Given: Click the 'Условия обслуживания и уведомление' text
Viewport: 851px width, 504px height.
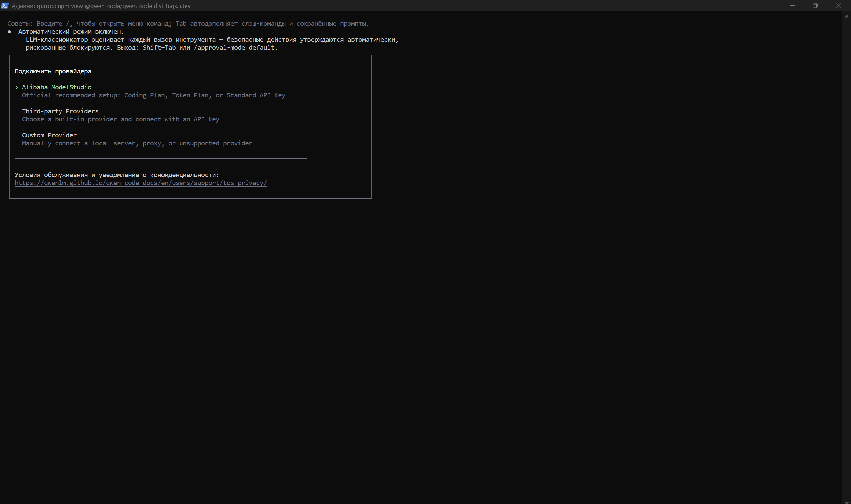Looking at the screenshot, I should click(117, 175).
